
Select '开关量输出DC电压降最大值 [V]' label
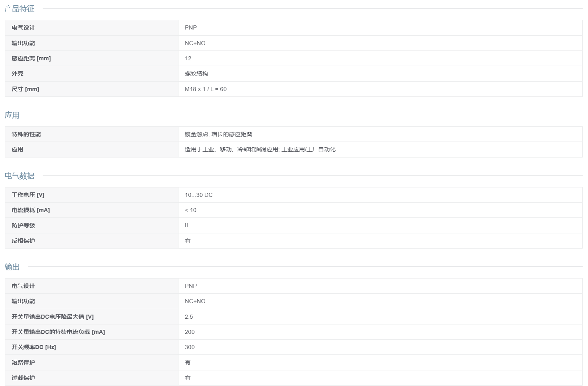click(53, 317)
